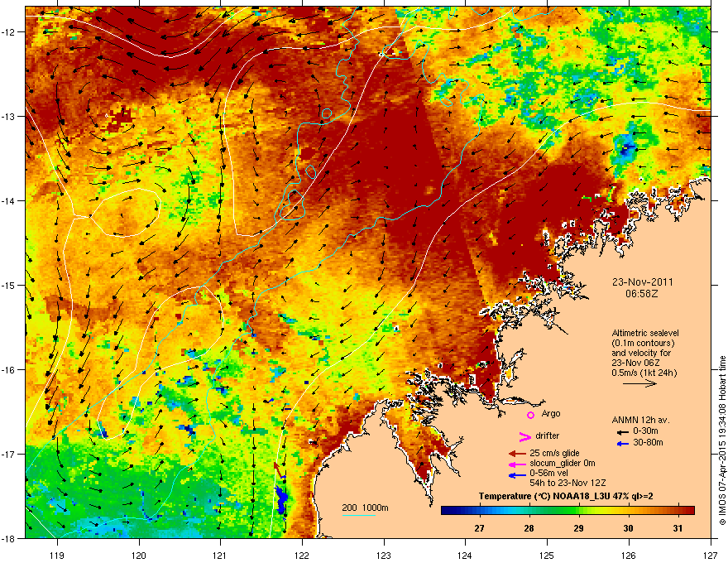Click the '200 1000m' isobath label

[x=365, y=508]
